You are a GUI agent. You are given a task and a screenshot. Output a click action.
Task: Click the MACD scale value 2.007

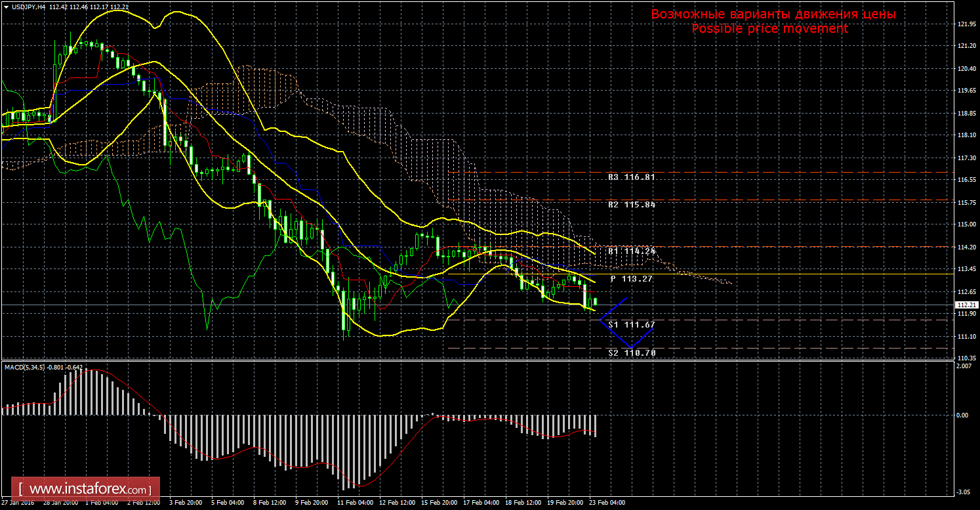(x=963, y=366)
